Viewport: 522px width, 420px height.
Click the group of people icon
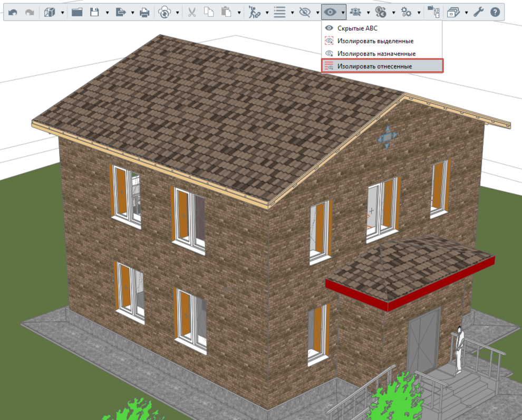[355, 13]
